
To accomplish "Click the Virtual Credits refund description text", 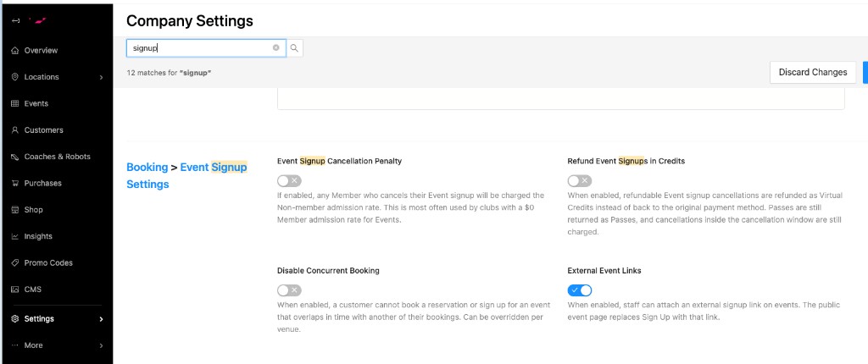I will pos(704,213).
